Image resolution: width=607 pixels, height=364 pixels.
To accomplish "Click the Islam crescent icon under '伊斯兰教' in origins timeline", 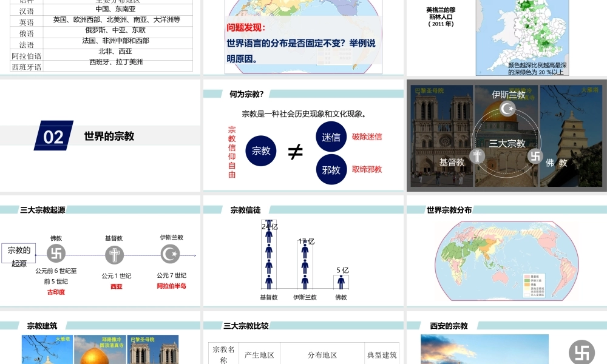I will (171, 254).
